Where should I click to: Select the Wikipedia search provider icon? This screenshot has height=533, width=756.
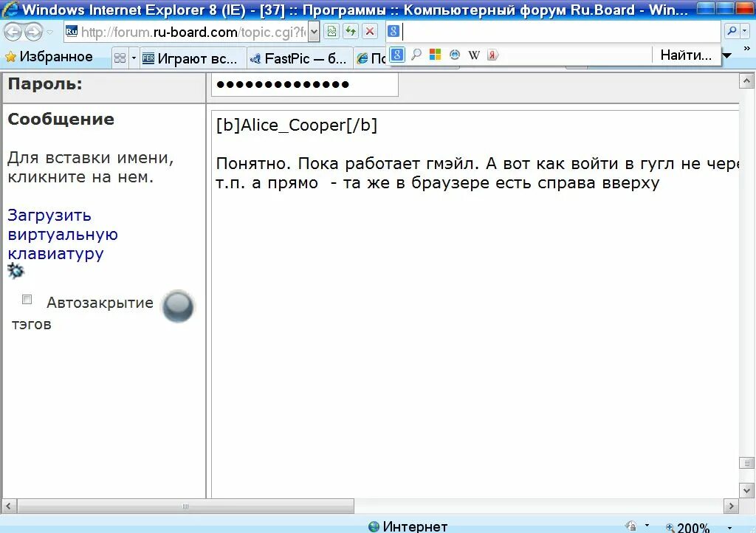click(x=474, y=55)
